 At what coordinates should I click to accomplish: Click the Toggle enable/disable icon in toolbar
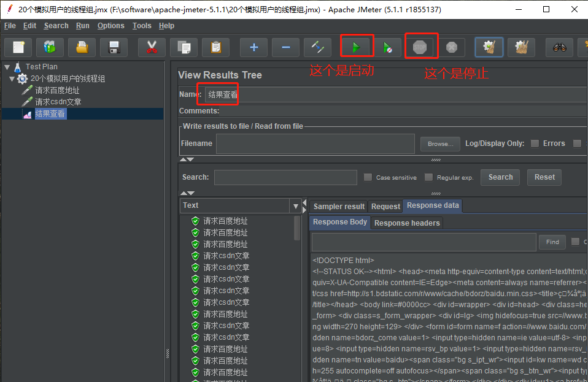[317, 48]
